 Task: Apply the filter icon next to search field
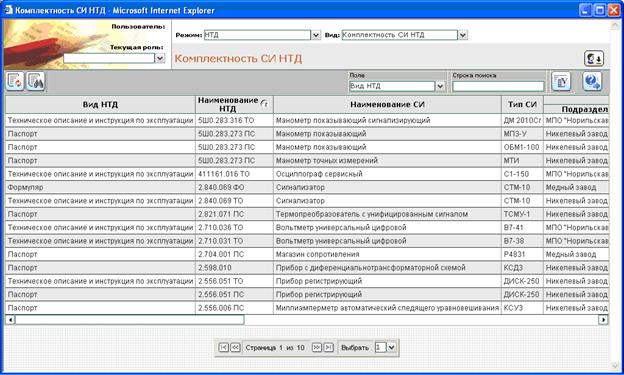click(561, 82)
